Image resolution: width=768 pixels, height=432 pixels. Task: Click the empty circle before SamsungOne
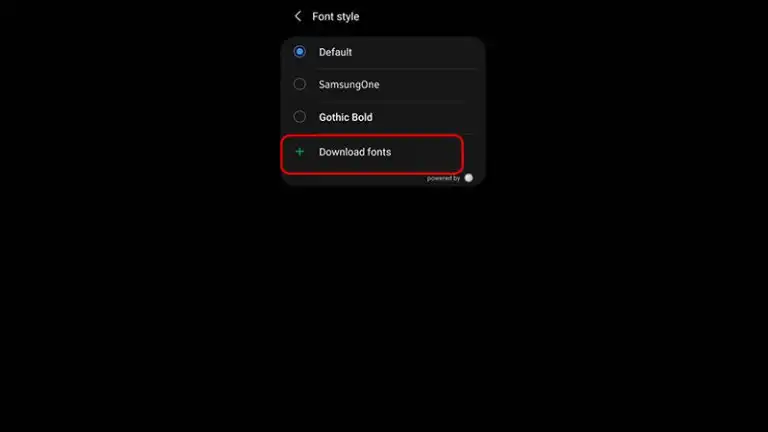[299, 84]
